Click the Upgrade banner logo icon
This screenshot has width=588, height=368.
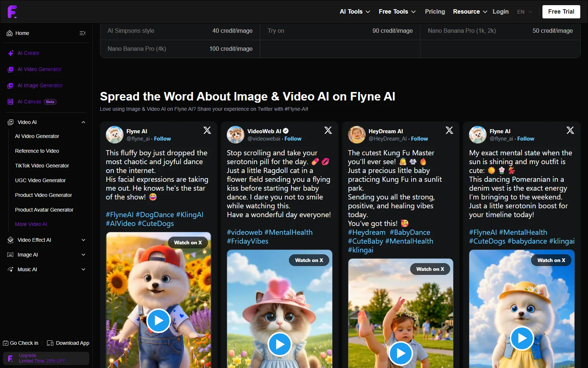click(x=11, y=358)
